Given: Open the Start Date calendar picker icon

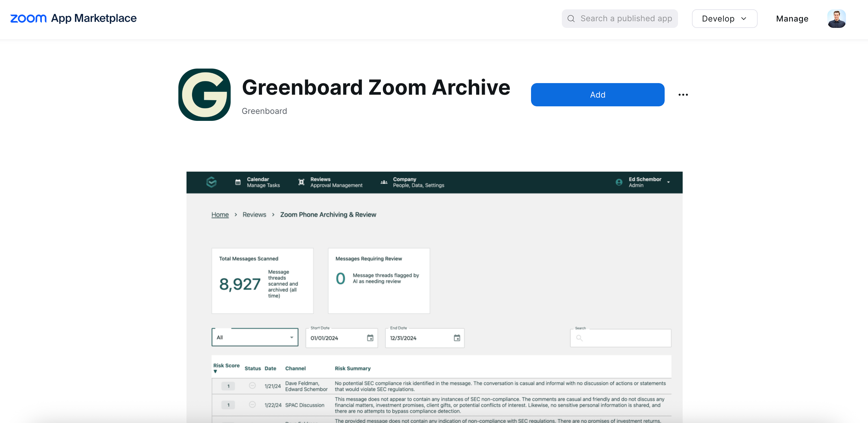Looking at the screenshot, I should 370,338.
